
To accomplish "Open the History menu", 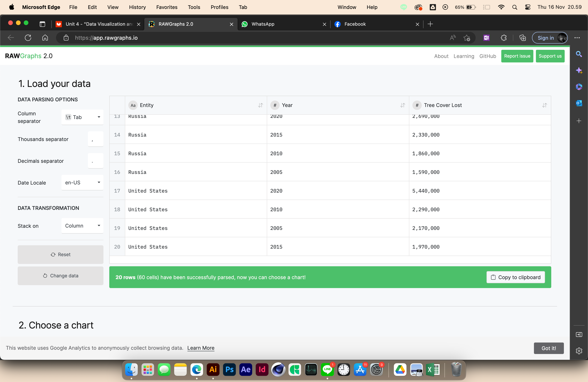I will pyautogui.click(x=137, y=7).
